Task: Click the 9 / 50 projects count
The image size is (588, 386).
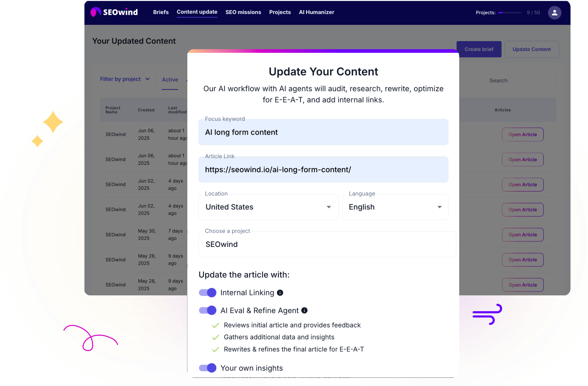Action: (533, 13)
